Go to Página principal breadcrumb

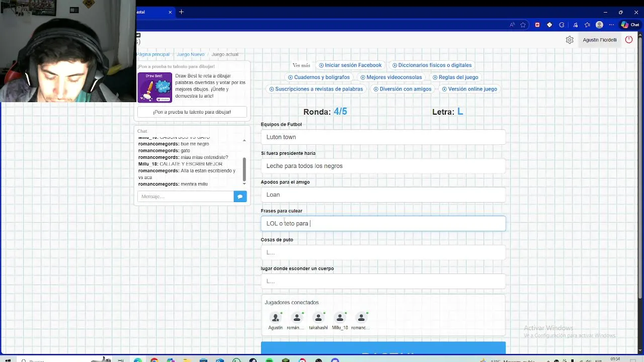[x=153, y=54]
